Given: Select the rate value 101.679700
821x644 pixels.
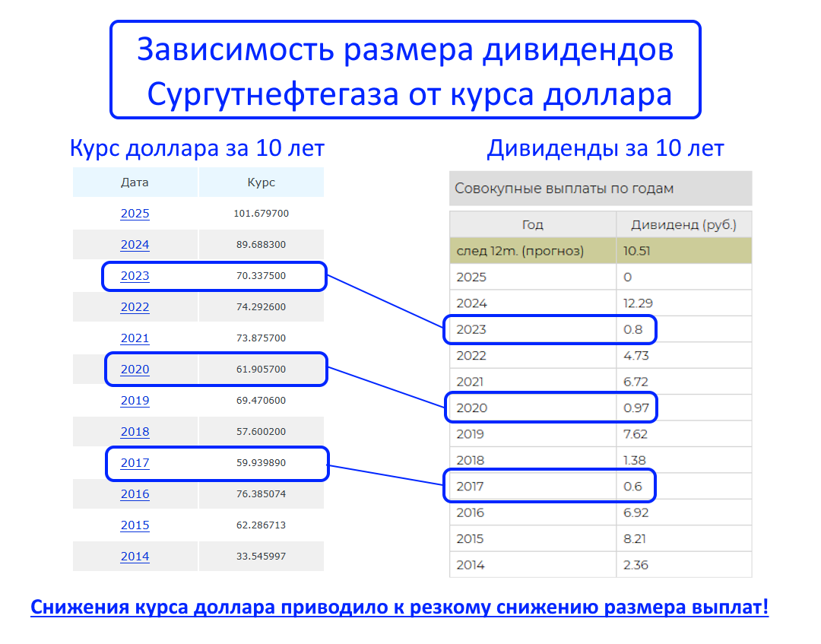Looking at the screenshot, I should (262, 213).
